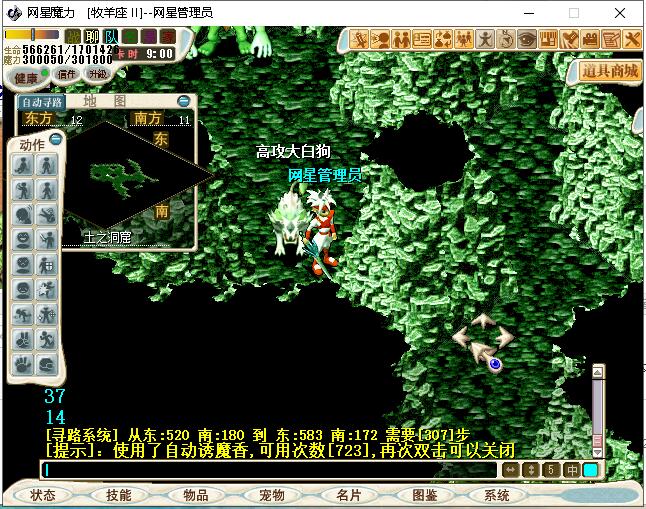The width and height of the screenshot is (646, 509).
Task: Select the running figure action icon
Action: (47, 340)
